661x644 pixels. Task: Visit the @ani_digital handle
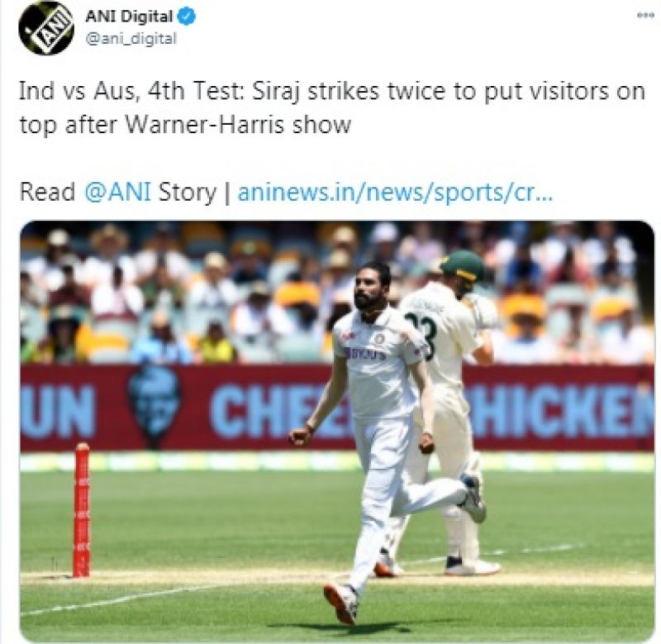[131, 39]
